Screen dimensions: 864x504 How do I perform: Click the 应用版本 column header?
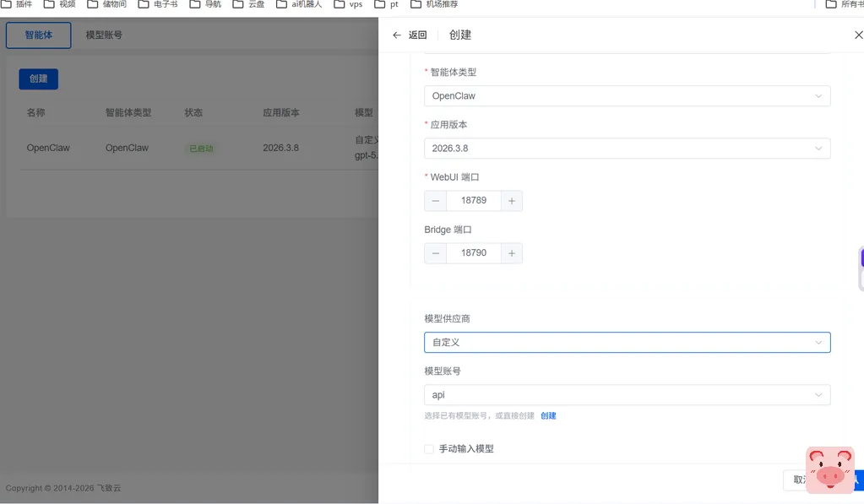[x=281, y=112]
